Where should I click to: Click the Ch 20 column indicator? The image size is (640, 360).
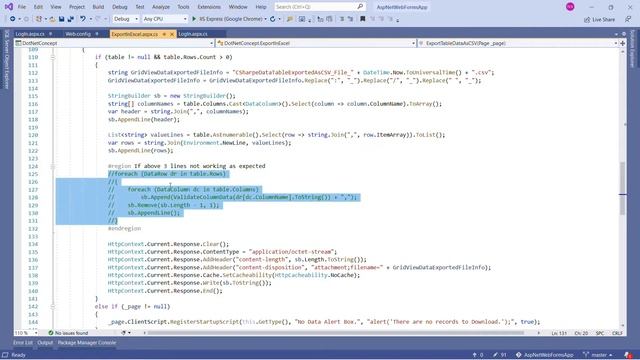pyautogui.click(x=581, y=333)
